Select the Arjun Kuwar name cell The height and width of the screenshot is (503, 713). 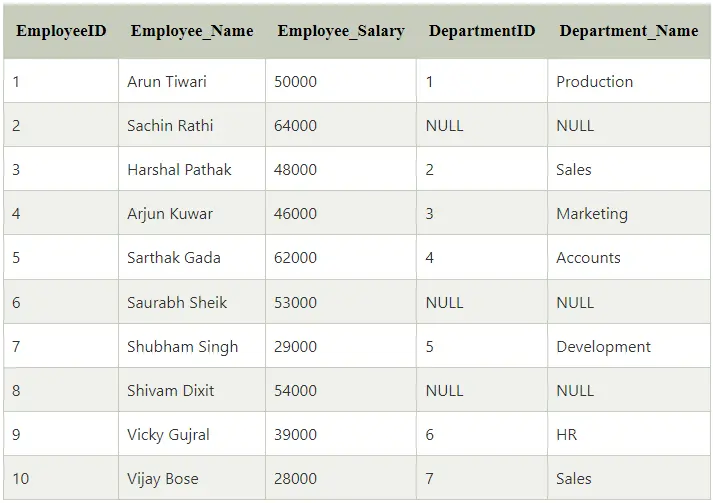pyautogui.click(x=192, y=213)
